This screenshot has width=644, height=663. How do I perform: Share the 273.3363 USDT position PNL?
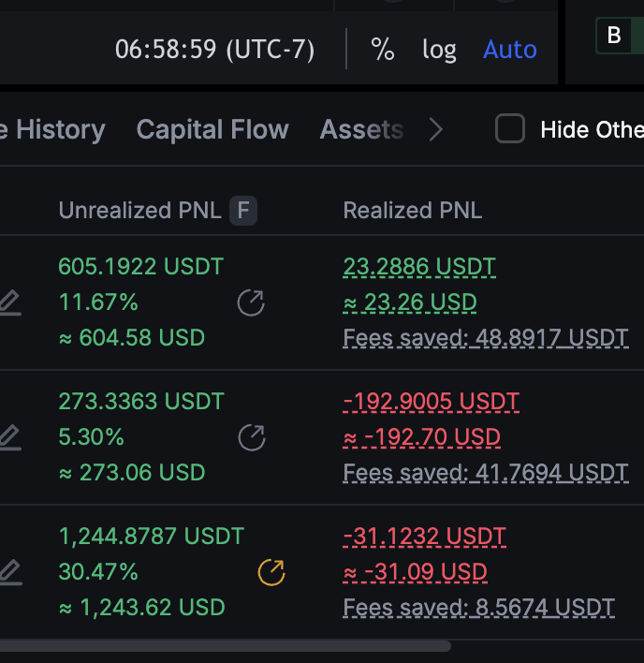click(252, 437)
